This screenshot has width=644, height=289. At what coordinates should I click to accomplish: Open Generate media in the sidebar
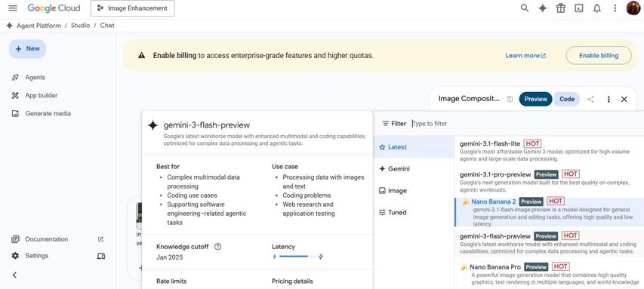tap(48, 113)
